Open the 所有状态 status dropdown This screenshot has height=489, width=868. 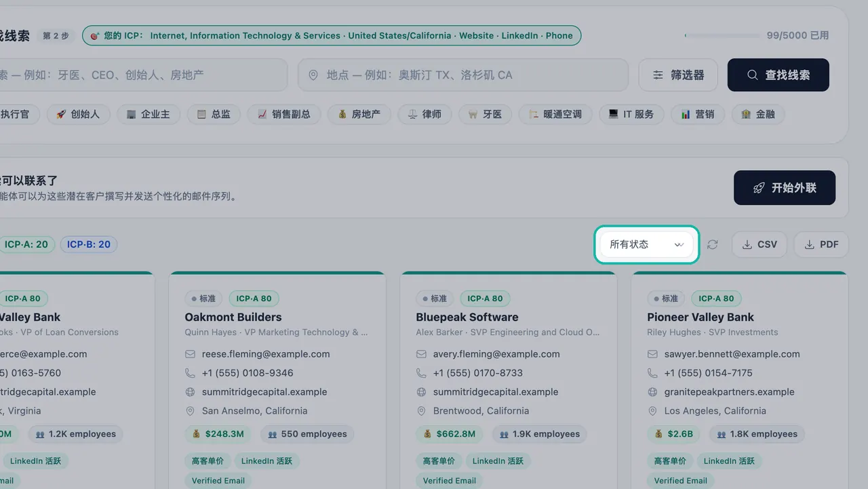[x=646, y=244]
